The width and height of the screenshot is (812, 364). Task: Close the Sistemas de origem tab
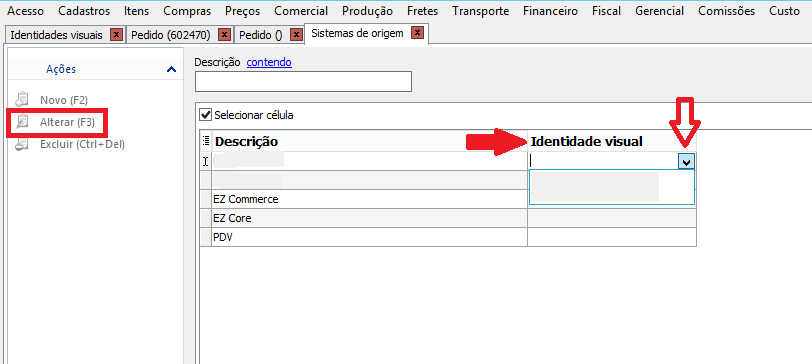417,33
